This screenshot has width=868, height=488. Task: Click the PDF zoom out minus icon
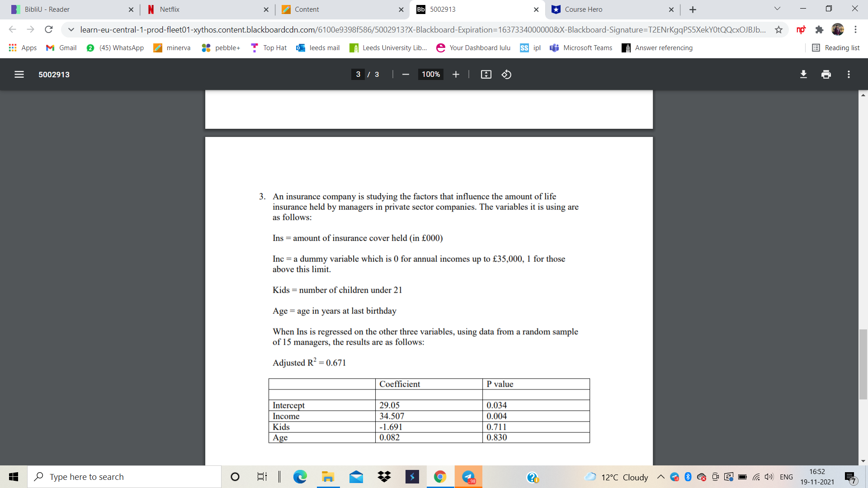(x=406, y=75)
